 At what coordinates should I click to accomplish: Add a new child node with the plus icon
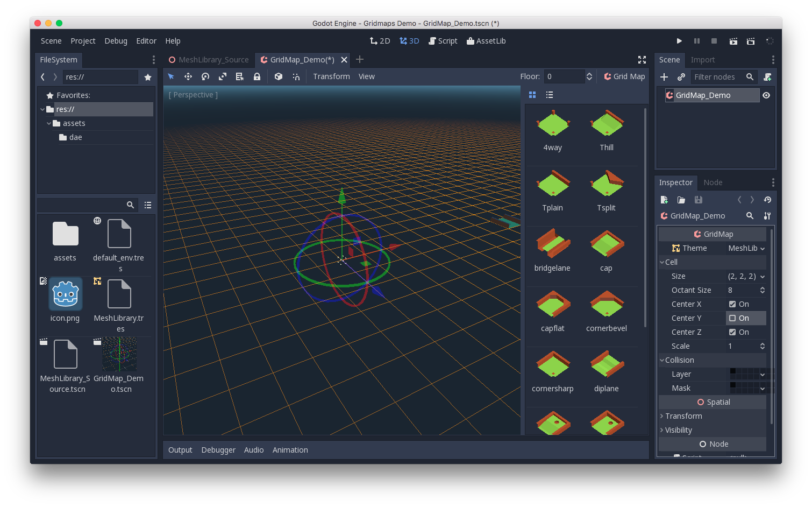pos(664,77)
